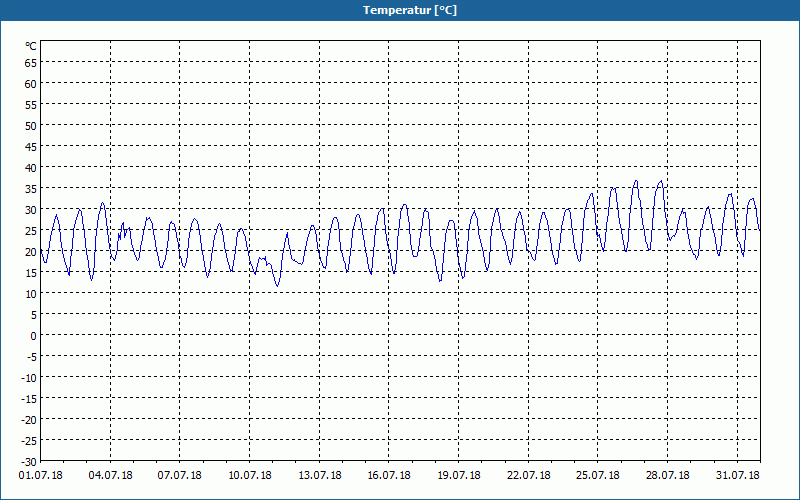Select the 19.07.18 axis date
This screenshot has width=800, height=500.
tap(459, 475)
